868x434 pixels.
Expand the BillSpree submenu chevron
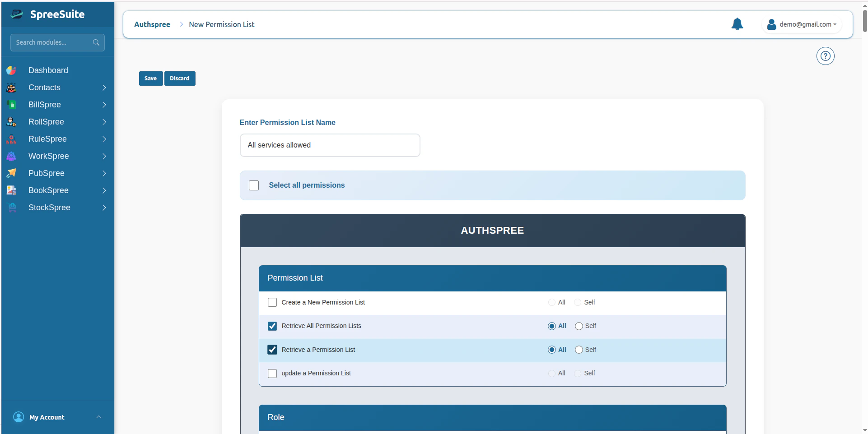(104, 105)
